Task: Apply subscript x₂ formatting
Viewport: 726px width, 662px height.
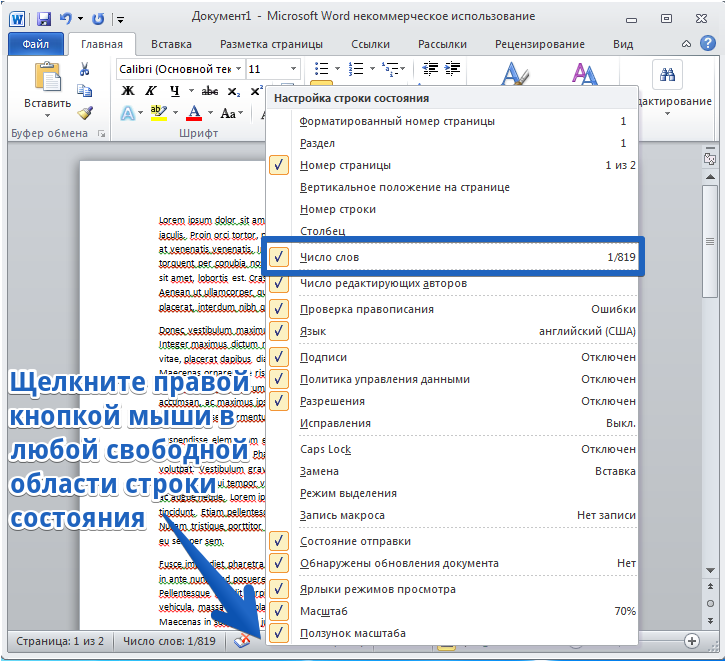Action: click(x=234, y=92)
